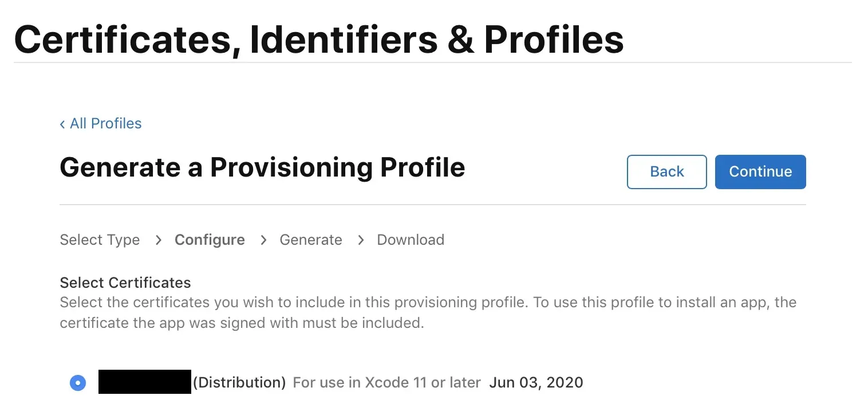The width and height of the screenshot is (868, 407).
Task: Click the Certificates, Identifiers & Profiles title
Action: (x=319, y=39)
